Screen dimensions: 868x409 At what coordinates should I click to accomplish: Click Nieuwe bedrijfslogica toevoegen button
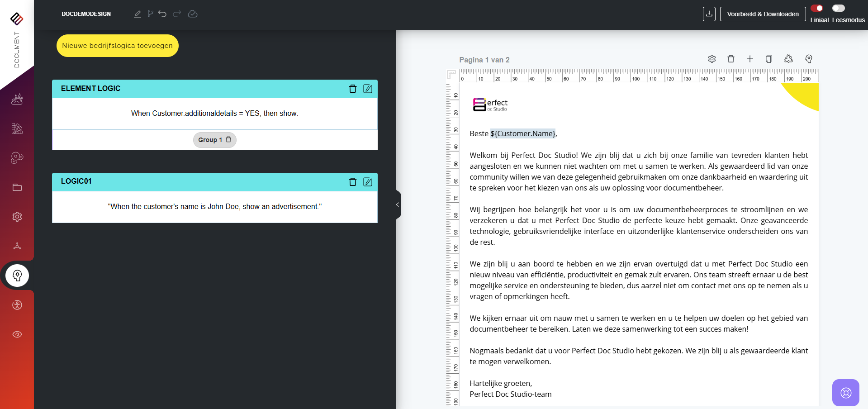(118, 46)
